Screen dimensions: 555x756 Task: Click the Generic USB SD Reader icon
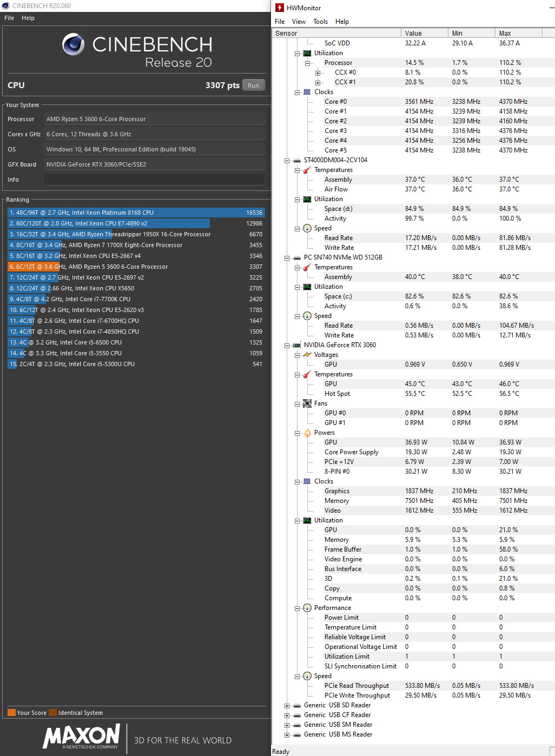[x=297, y=705]
